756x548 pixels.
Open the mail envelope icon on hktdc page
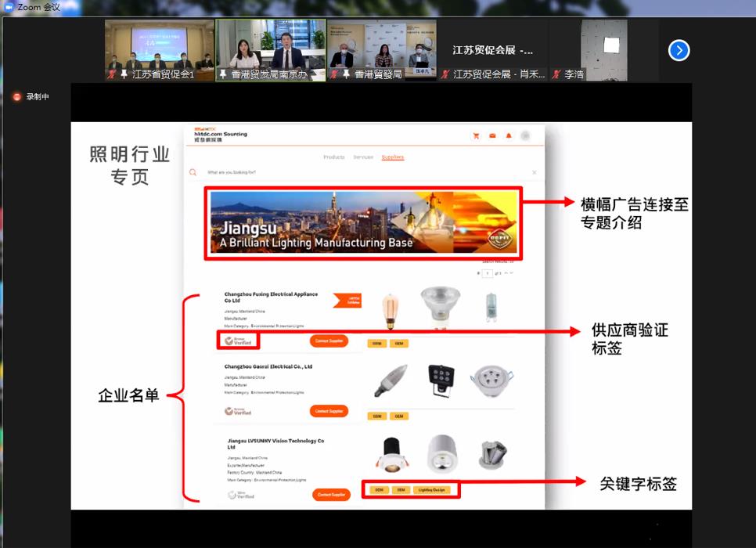coord(492,136)
